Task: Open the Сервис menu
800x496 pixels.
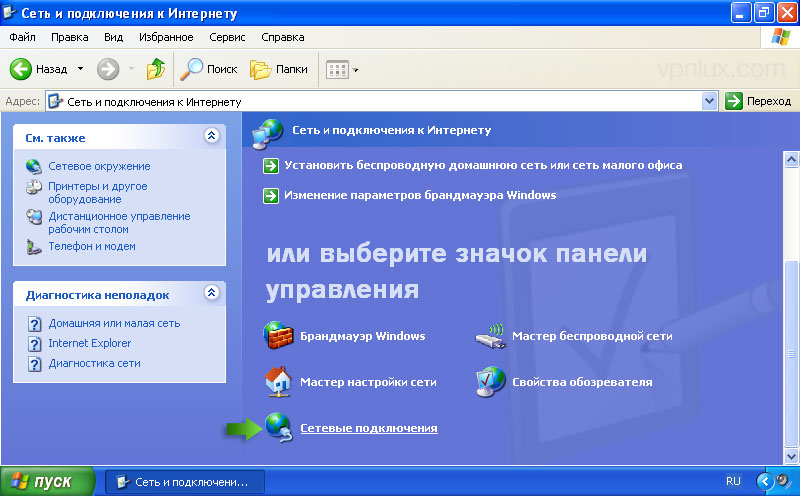Action: tap(227, 37)
